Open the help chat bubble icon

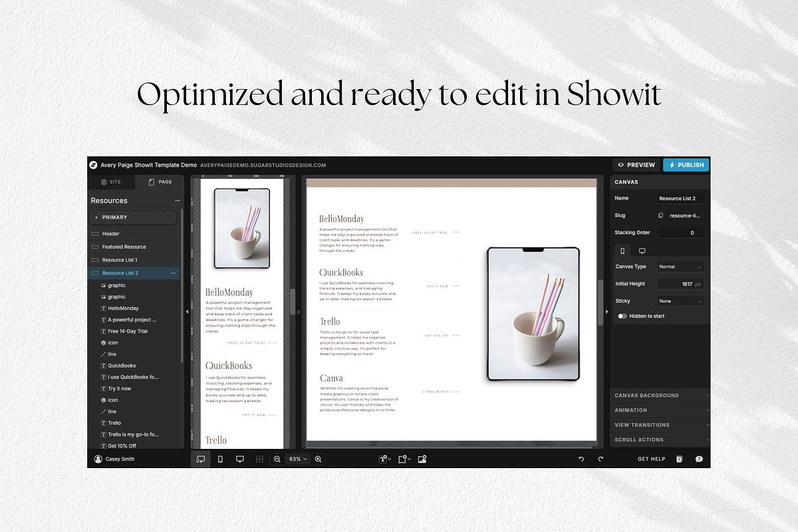[699, 459]
